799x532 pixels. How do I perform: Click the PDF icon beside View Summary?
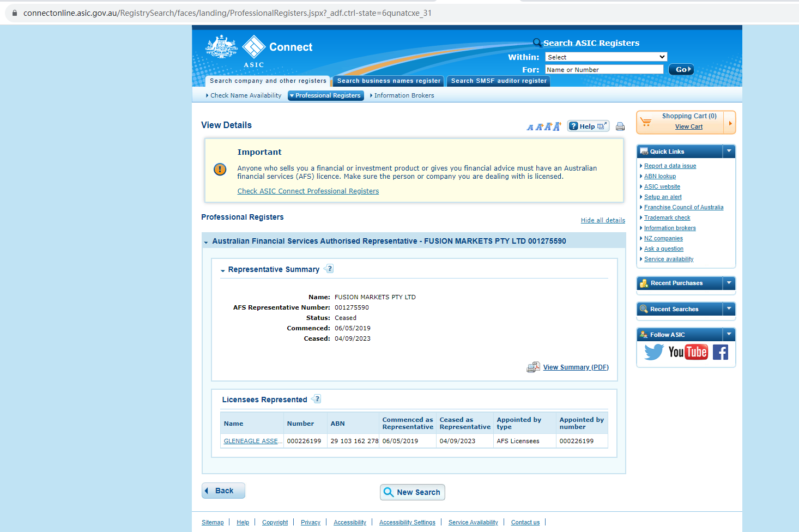(x=533, y=367)
